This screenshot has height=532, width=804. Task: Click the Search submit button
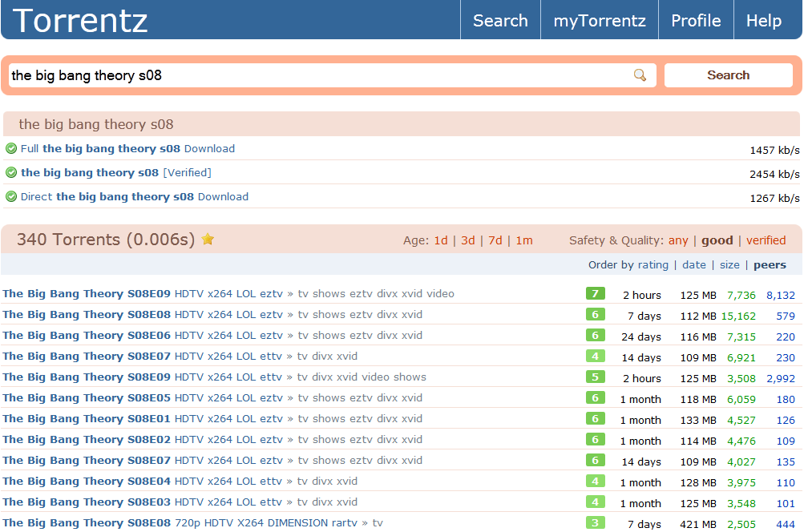point(728,75)
